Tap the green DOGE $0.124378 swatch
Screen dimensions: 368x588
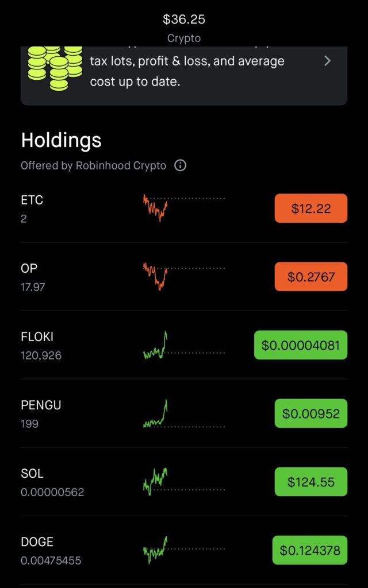click(x=309, y=551)
